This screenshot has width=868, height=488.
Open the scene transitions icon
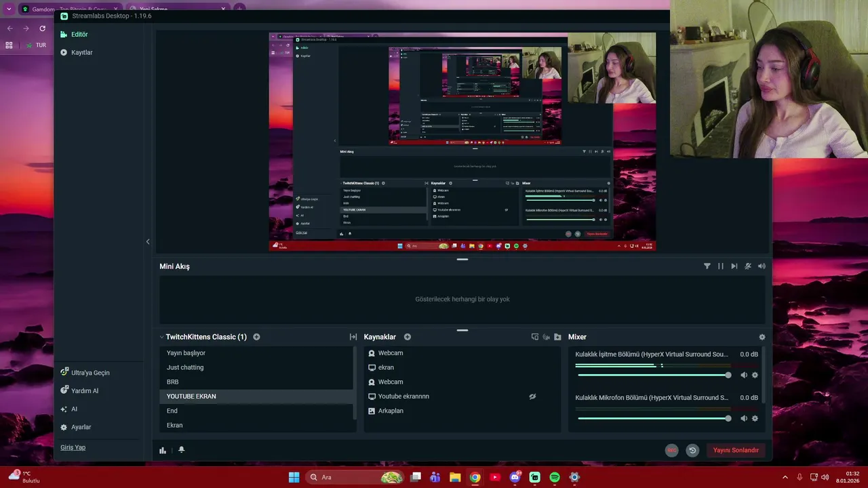[x=353, y=337]
